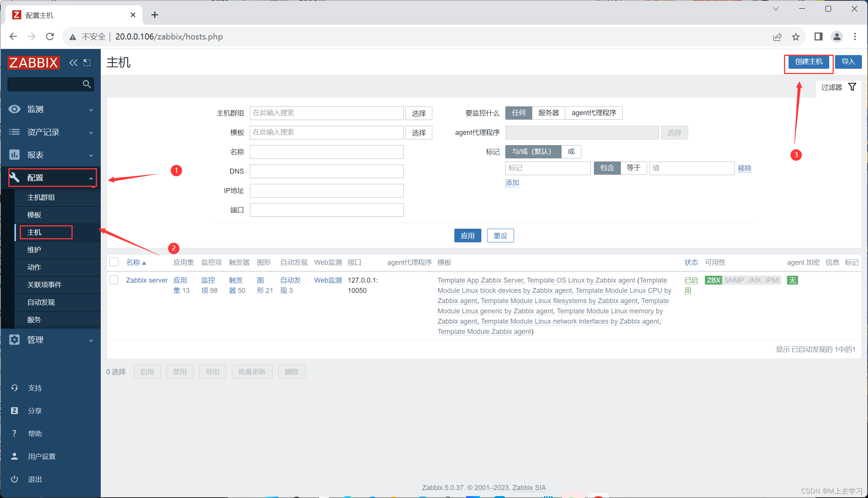This screenshot has height=498, width=868.
Task: Open the filter funnel icon
Action: [x=852, y=87]
